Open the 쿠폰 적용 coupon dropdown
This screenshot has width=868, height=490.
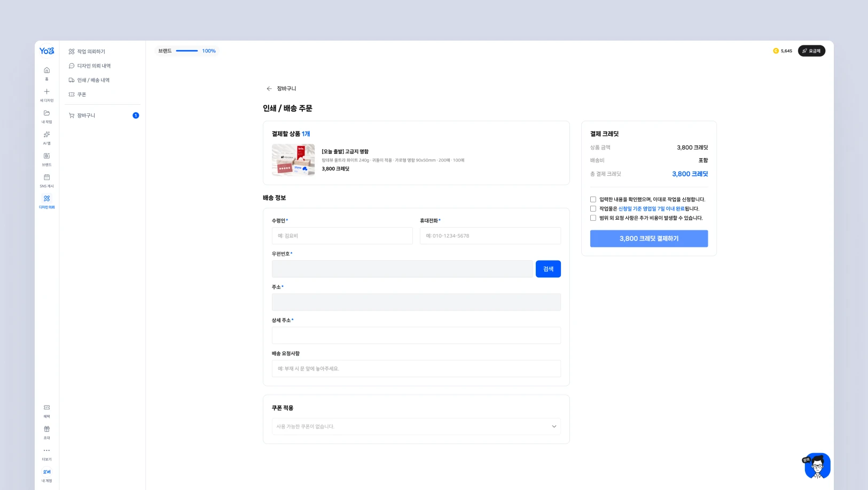click(416, 426)
